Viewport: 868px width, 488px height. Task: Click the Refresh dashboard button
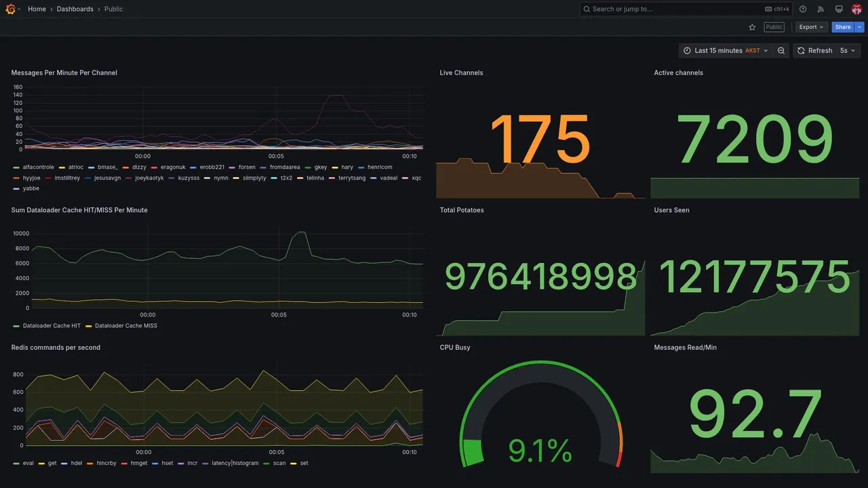pos(814,51)
